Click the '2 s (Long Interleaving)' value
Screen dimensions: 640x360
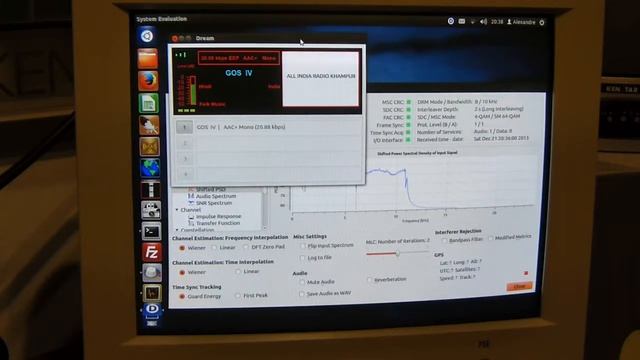[x=498, y=109]
